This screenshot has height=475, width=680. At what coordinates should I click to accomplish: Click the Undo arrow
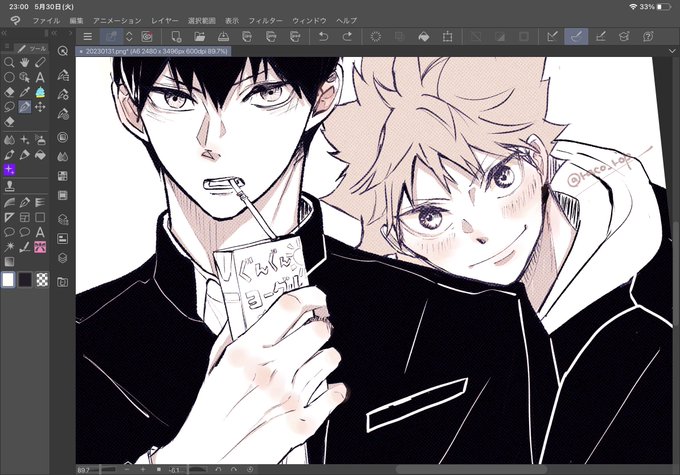(323, 36)
